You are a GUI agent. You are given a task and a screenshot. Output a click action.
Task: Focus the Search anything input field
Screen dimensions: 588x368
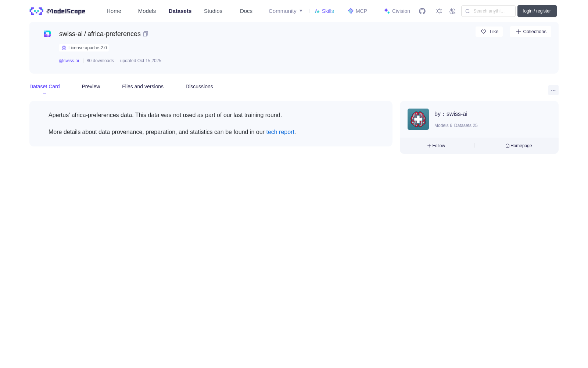488,11
